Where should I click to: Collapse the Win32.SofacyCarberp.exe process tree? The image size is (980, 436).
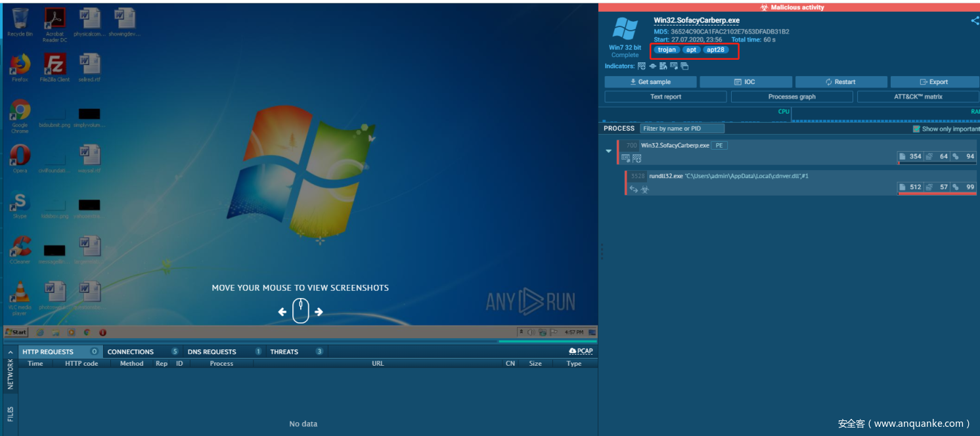[x=608, y=151]
